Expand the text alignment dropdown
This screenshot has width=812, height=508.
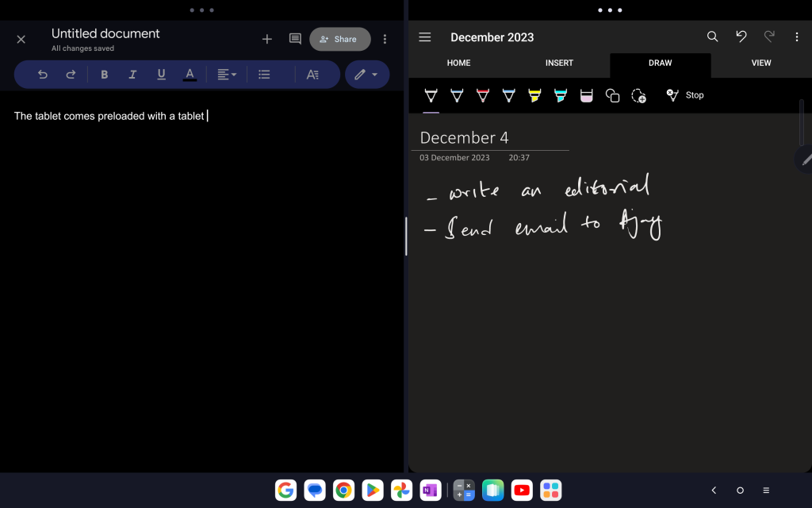(227, 75)
